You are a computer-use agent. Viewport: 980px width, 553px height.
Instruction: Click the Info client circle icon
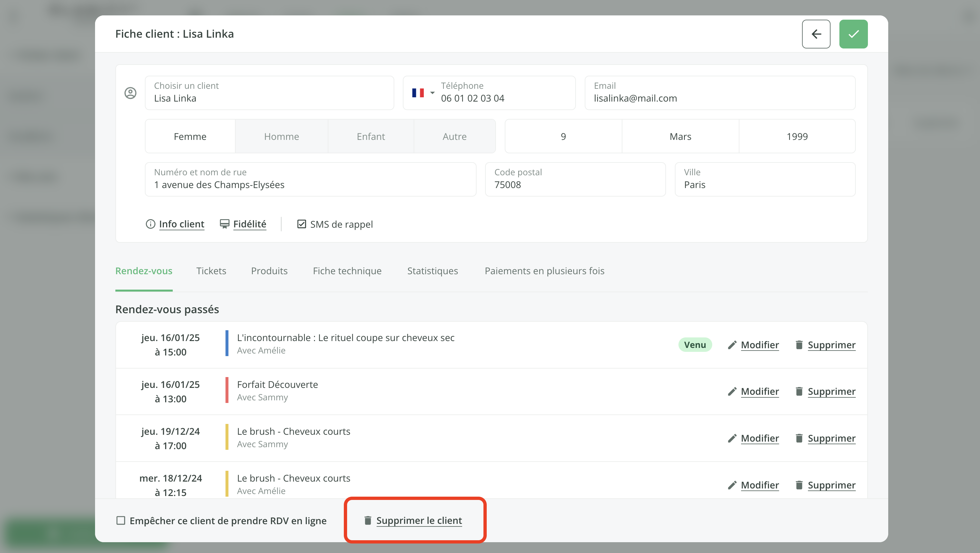tap(150, 224)
